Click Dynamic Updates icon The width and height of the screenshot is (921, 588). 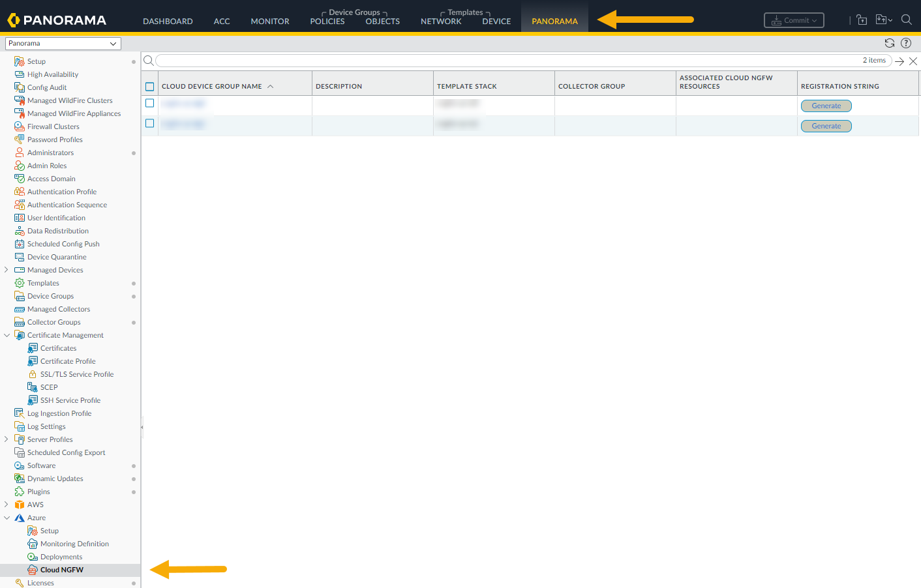pyautogui.click(x=20, y=478)
